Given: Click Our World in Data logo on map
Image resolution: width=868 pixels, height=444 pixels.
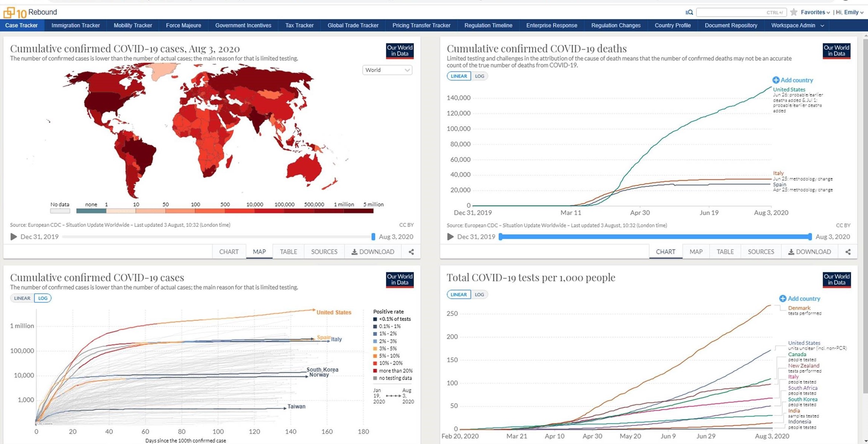Looking at the screenshot, I should 400,51.
